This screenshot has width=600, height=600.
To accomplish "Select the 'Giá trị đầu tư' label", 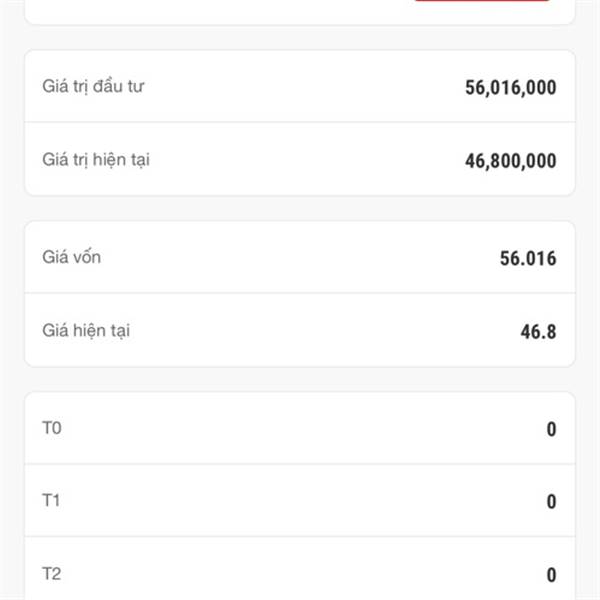I will [93, 86].
